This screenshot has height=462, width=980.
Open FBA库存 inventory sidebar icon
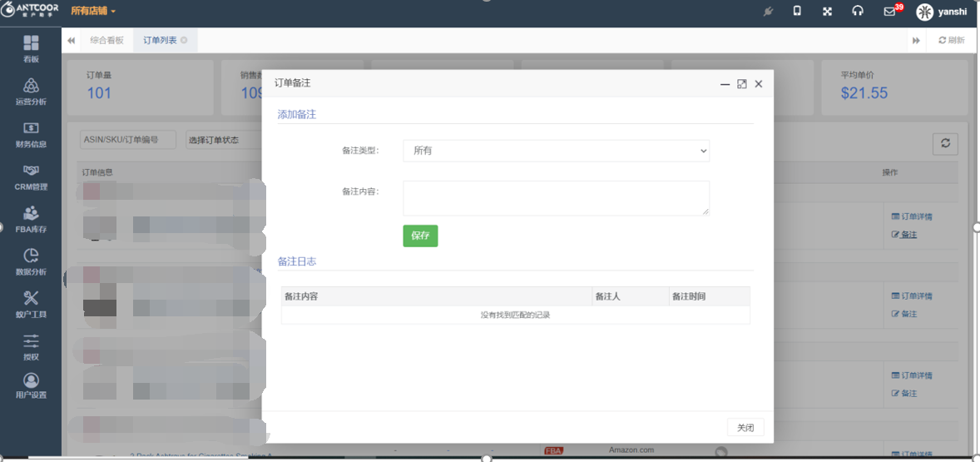[x=31, y=219]
